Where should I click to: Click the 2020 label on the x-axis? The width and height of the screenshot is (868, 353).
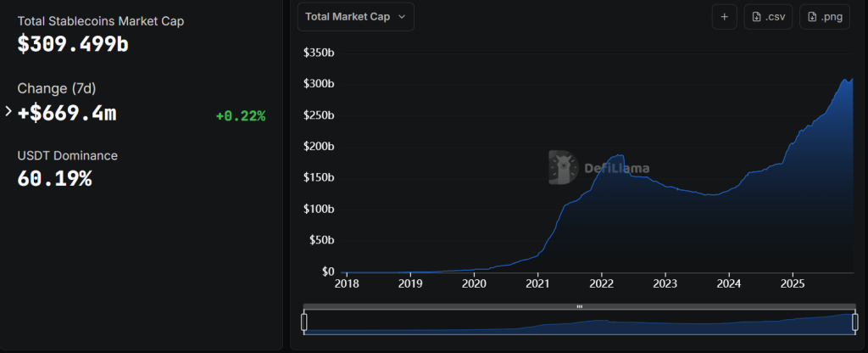click(x=474, y=283)
